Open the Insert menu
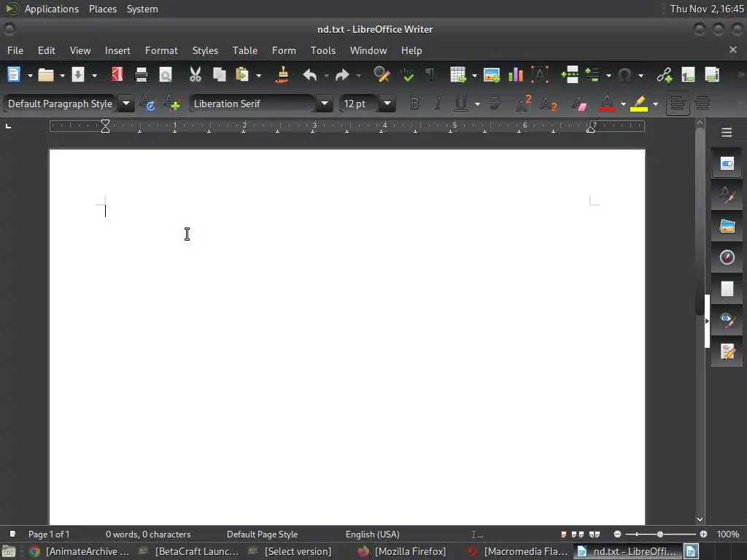 tap(117, 50)
